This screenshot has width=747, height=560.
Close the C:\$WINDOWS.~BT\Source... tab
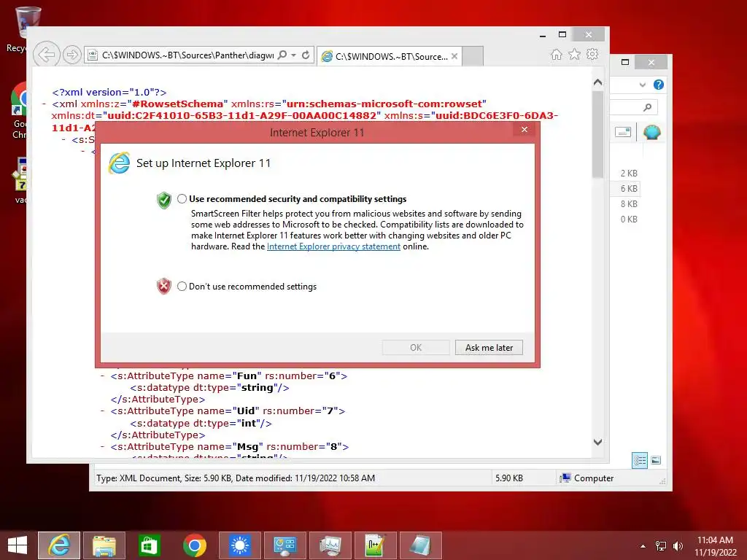(454, 56)
